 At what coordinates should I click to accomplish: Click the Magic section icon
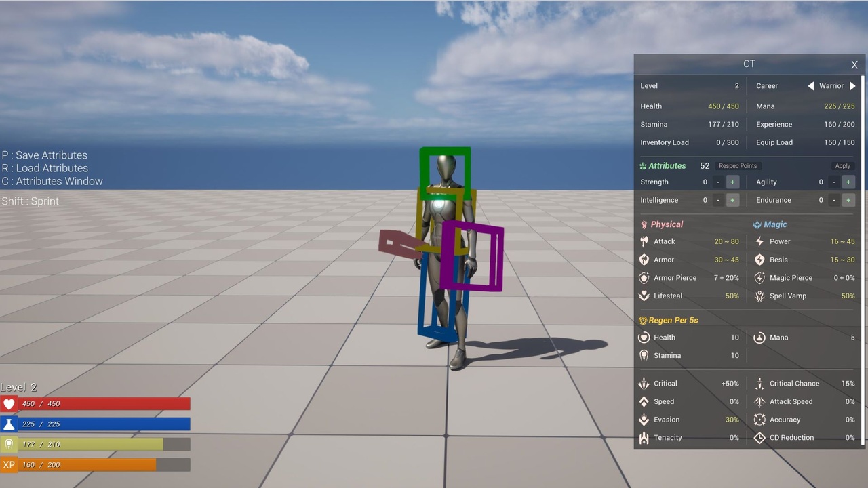click(757, 224)
